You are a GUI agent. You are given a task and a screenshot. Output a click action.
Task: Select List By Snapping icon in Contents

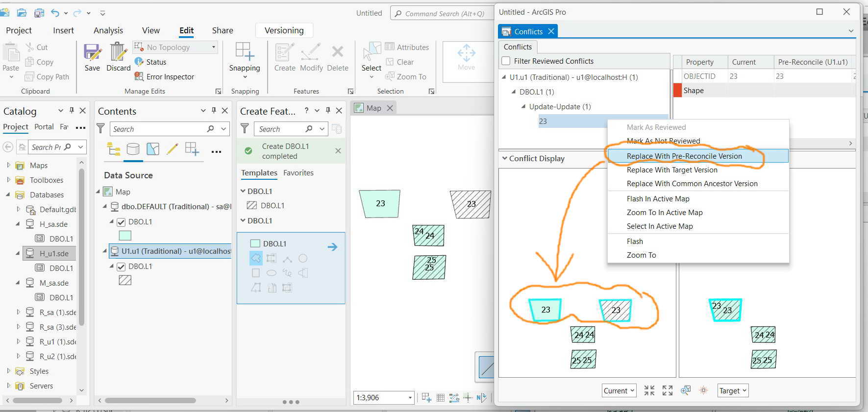(192, 149)
